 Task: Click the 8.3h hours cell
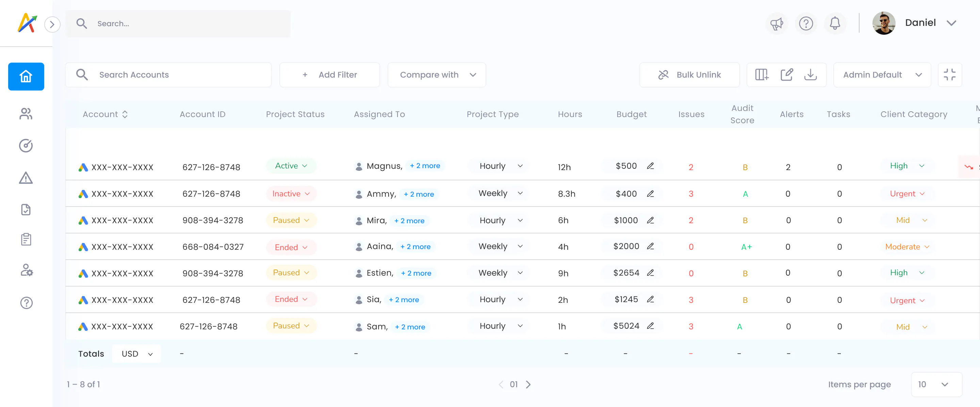[567, 194]
